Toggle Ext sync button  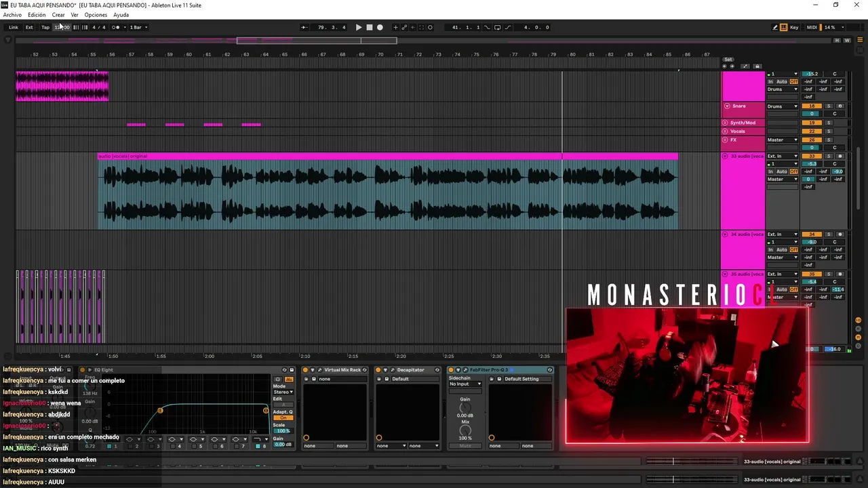(29, 27)
